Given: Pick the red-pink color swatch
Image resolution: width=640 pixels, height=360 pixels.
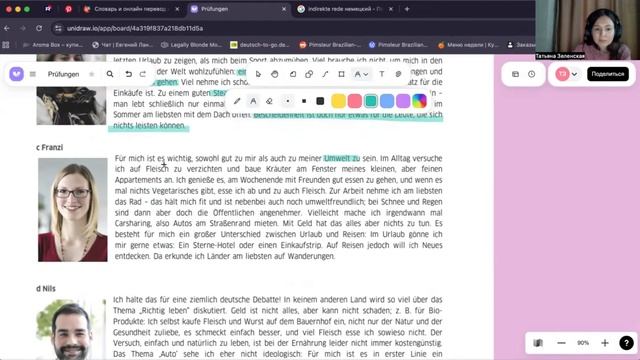Looking at the screenshot, I should pos(355,101).
